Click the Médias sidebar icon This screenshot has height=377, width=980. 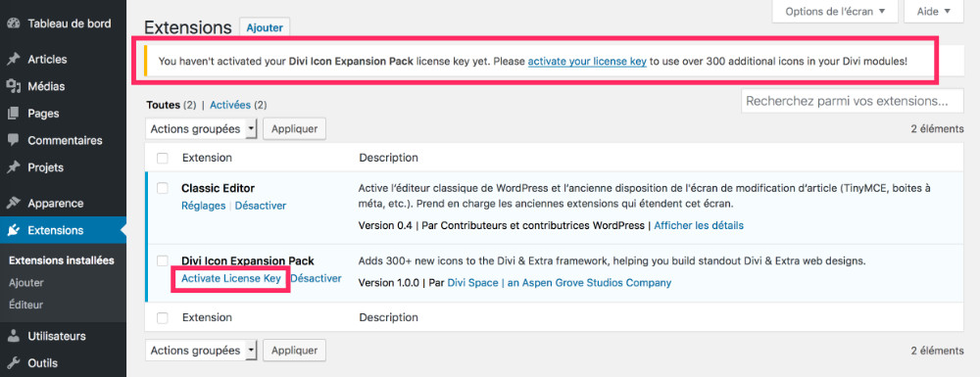13,86
